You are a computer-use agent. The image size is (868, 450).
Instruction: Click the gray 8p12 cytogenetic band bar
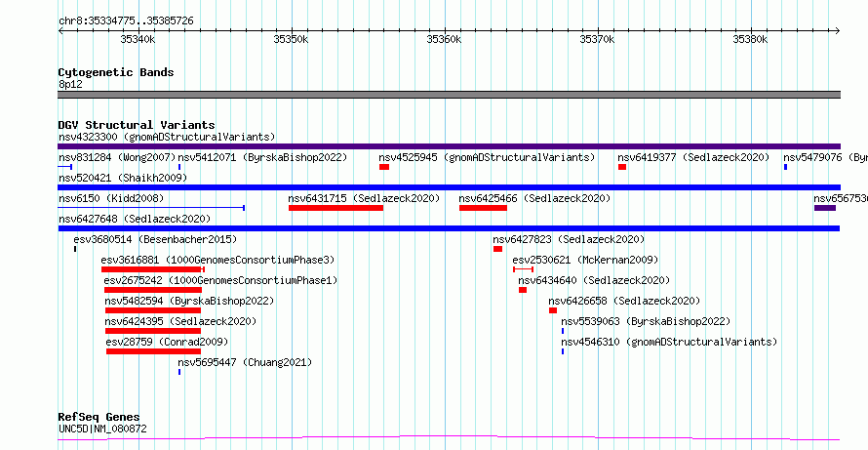point(449,95)
